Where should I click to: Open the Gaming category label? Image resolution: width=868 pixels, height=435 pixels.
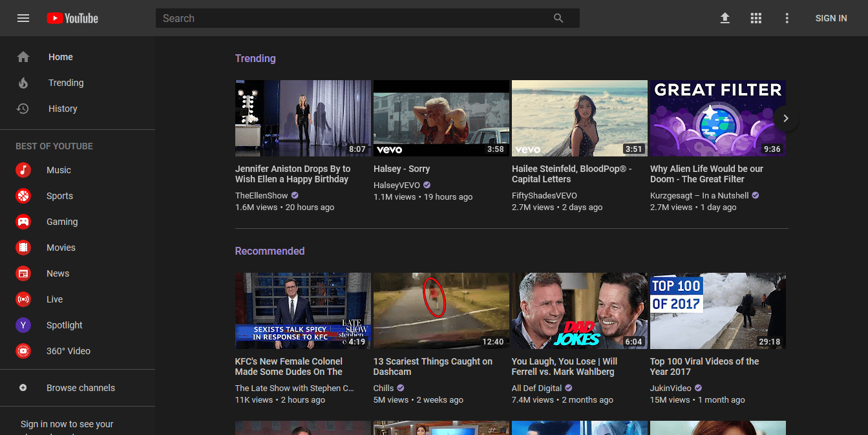click(x=62, y=222)
